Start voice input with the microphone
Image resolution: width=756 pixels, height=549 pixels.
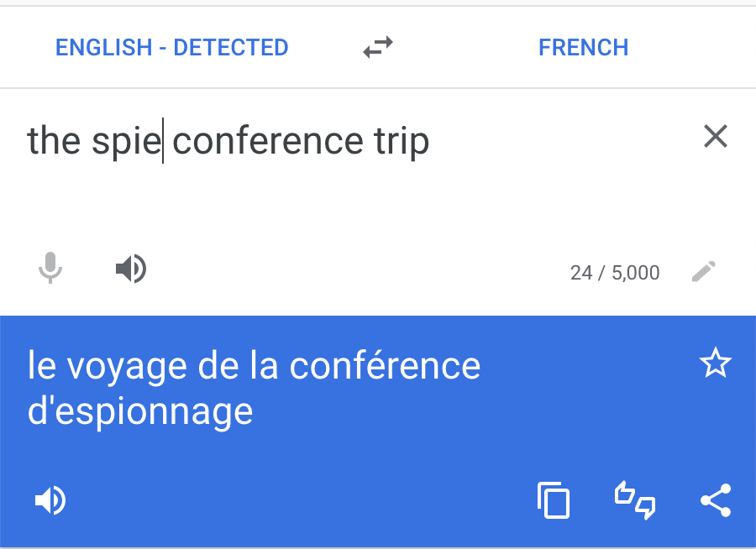click(50, 268)
